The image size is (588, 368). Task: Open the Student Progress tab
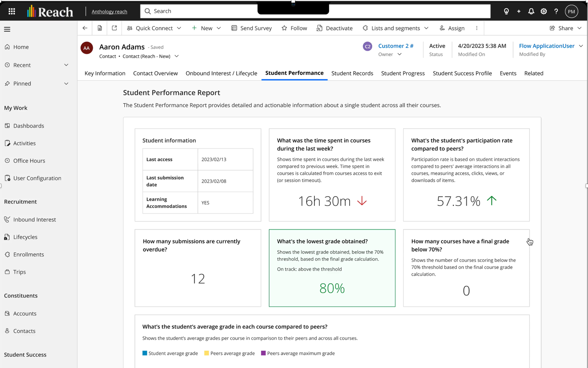click(x=403, y=73)
